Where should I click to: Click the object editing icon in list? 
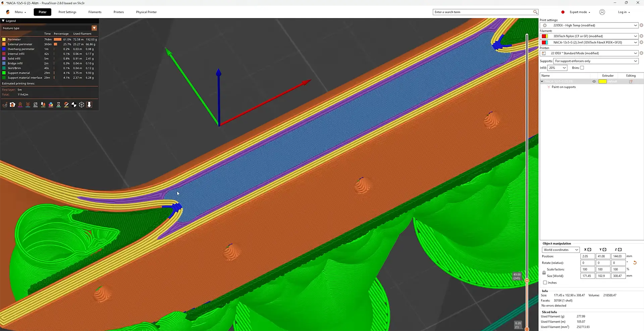631,81
